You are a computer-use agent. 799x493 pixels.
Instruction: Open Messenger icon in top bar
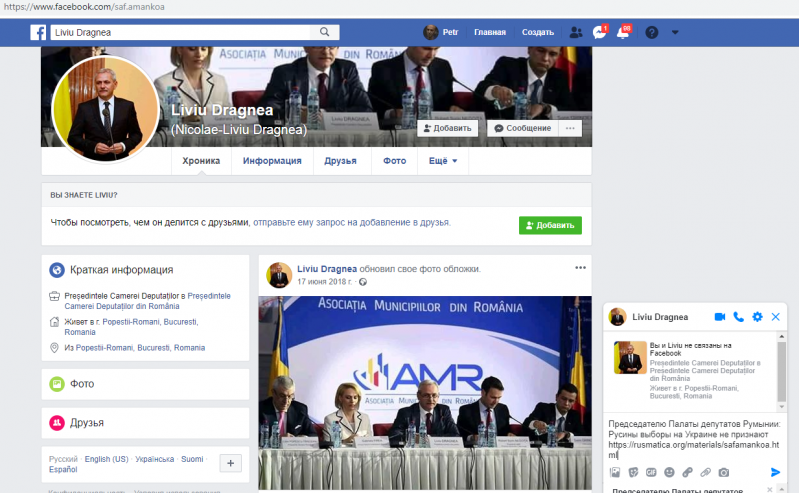coord(599,32)
